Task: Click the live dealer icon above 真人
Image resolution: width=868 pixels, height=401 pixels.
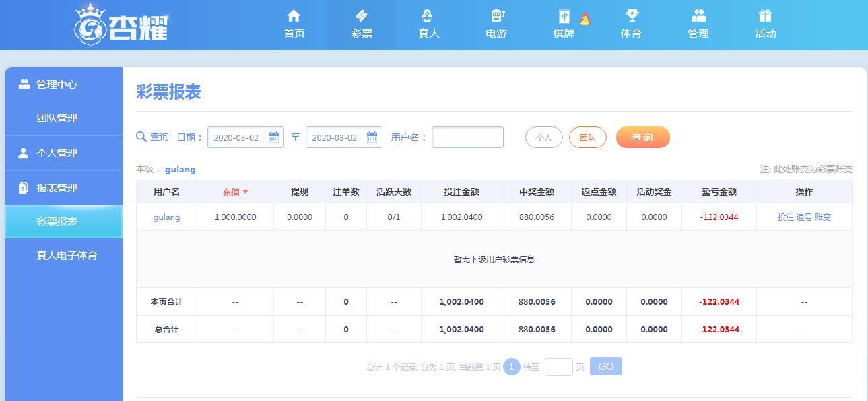Action: click(428, 15)
